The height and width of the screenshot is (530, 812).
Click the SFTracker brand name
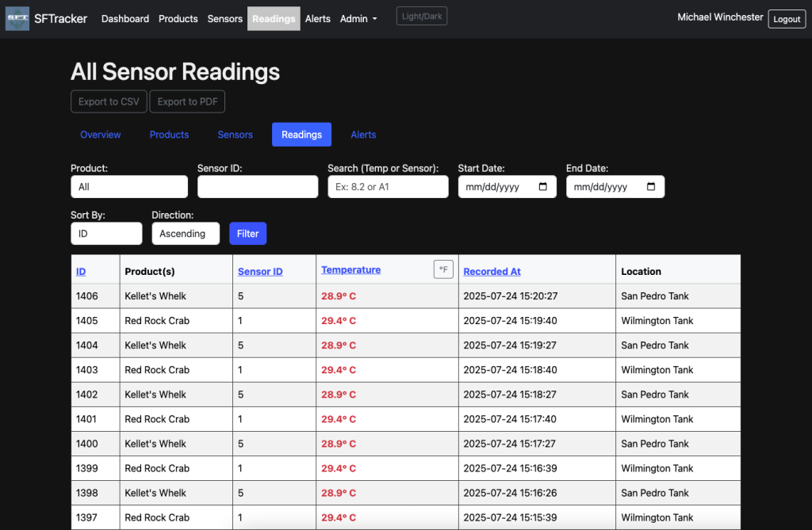(x=60, y=19)
